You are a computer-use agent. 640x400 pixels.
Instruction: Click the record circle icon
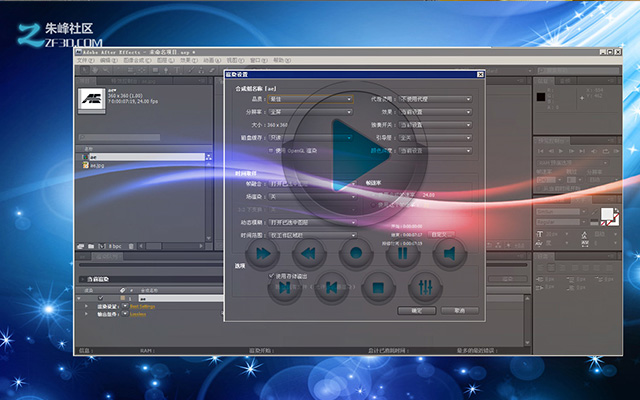tap(356, 253)
